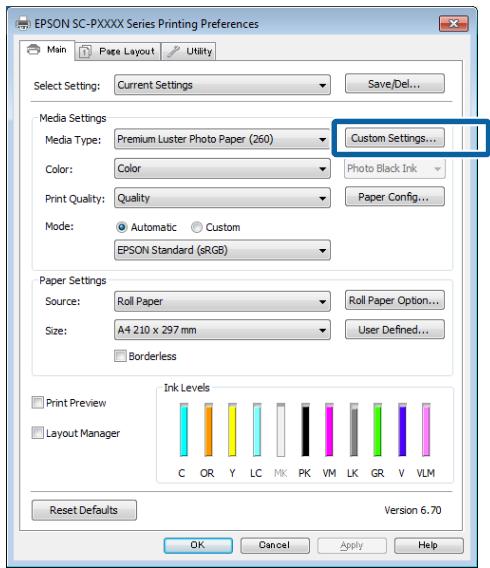This screenshot has width=490, height=568.
Task: Open the Utility tab
Action: [x=189, y=51]
